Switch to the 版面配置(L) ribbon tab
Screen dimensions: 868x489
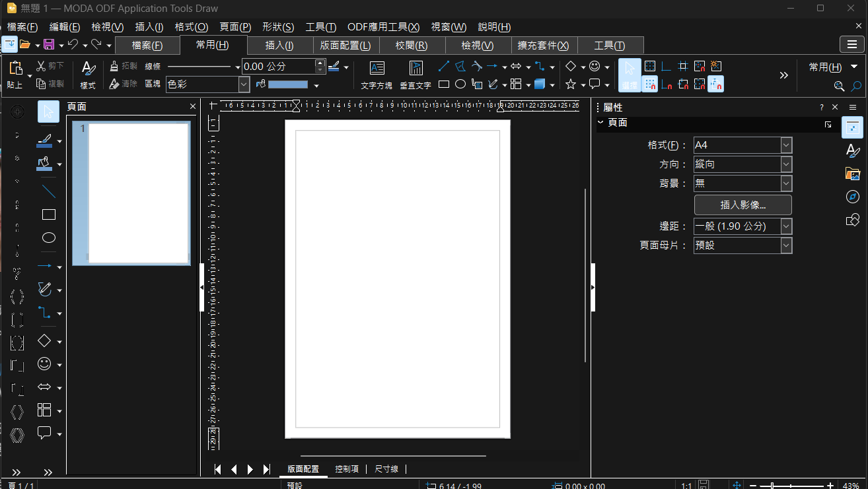coord(345,46)
